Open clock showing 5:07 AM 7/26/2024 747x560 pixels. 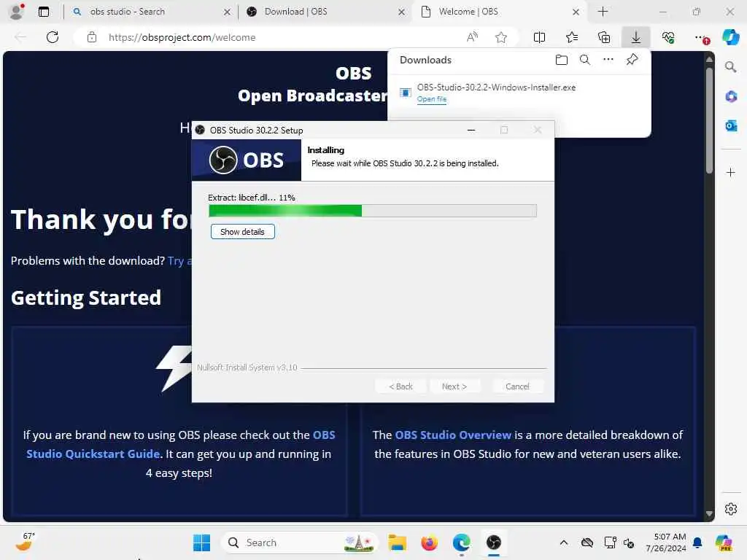(665, 542)
